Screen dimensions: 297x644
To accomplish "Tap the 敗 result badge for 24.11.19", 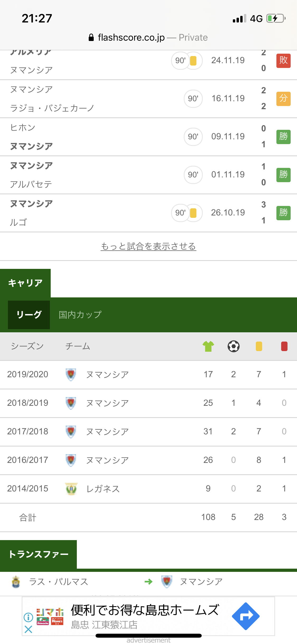I will click(283, 61).
